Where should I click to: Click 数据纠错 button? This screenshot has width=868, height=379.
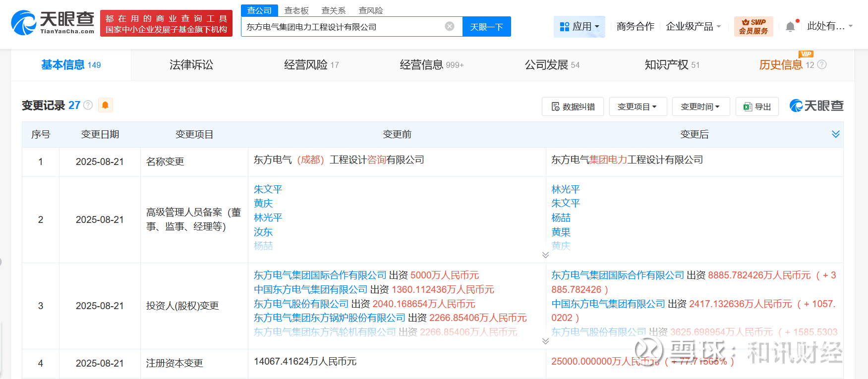pyautogui.click(x=573, y=107)
